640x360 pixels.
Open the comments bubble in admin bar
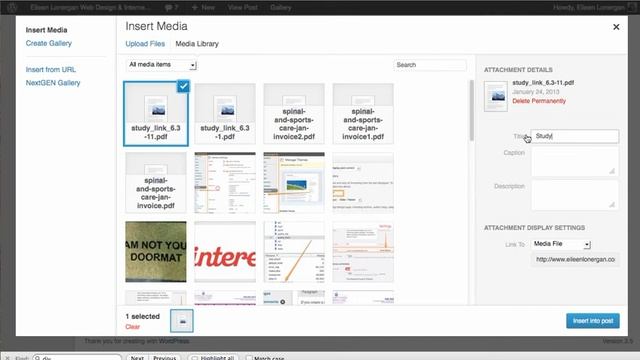pyautogui.click(x=171, y=7)
